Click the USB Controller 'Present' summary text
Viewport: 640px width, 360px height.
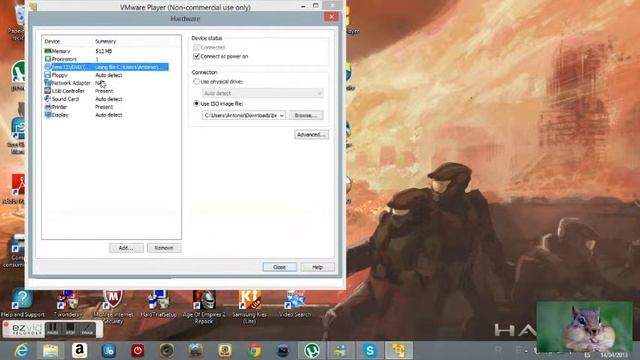[104, 91]
